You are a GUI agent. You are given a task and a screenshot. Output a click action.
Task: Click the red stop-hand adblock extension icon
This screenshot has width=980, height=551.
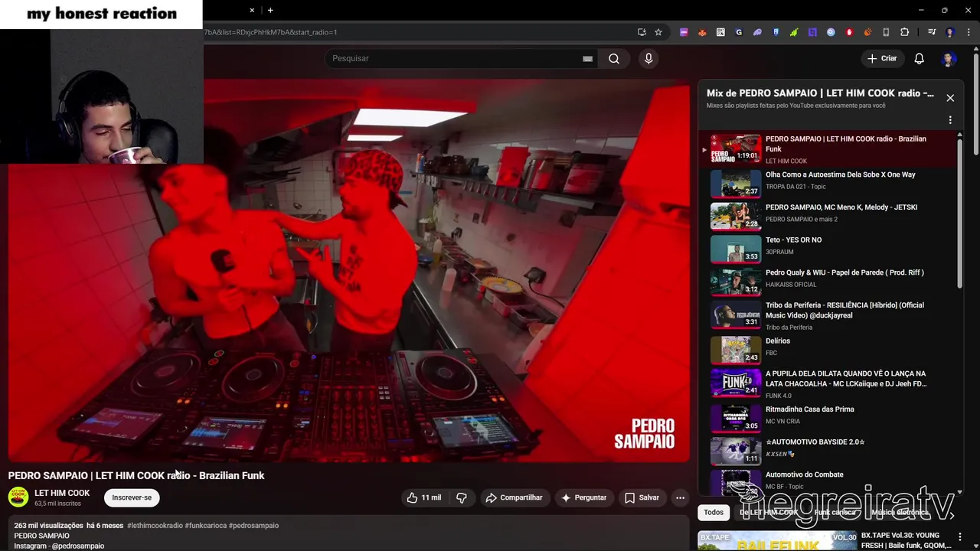click(849, 32)
